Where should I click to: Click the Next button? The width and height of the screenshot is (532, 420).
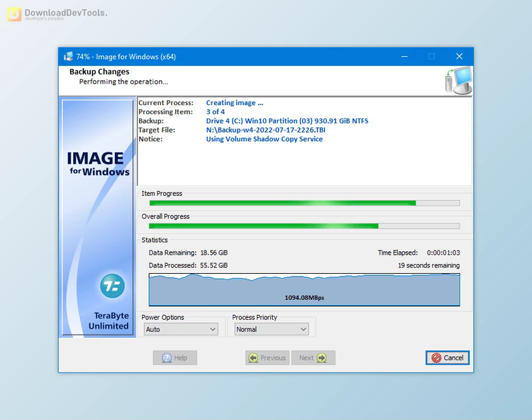click(313, 358)
